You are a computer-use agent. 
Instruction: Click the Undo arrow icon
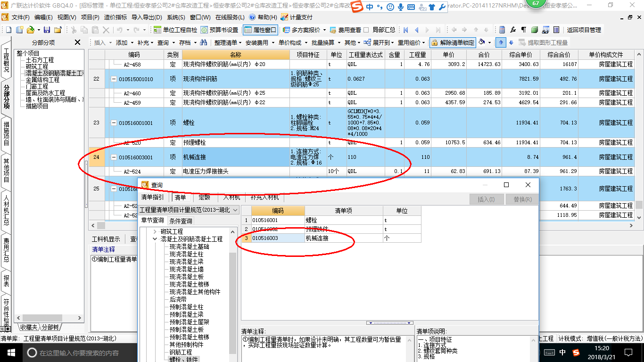coord(120,30)
